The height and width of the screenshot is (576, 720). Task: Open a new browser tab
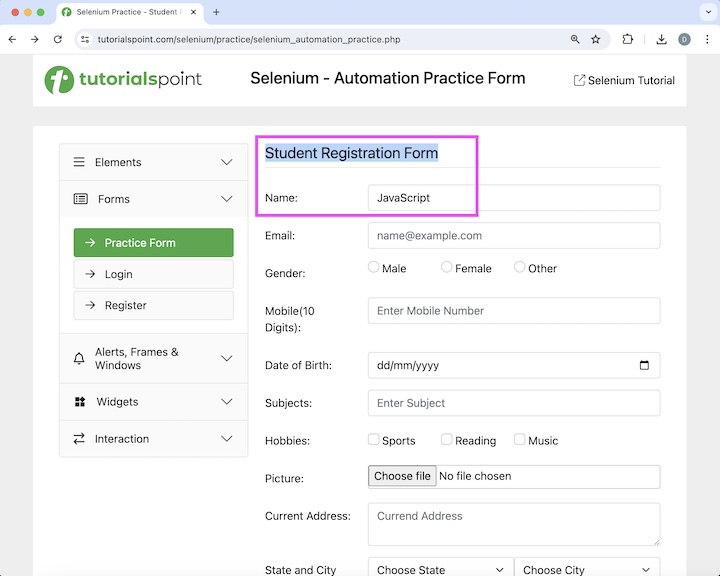point(216,12)
